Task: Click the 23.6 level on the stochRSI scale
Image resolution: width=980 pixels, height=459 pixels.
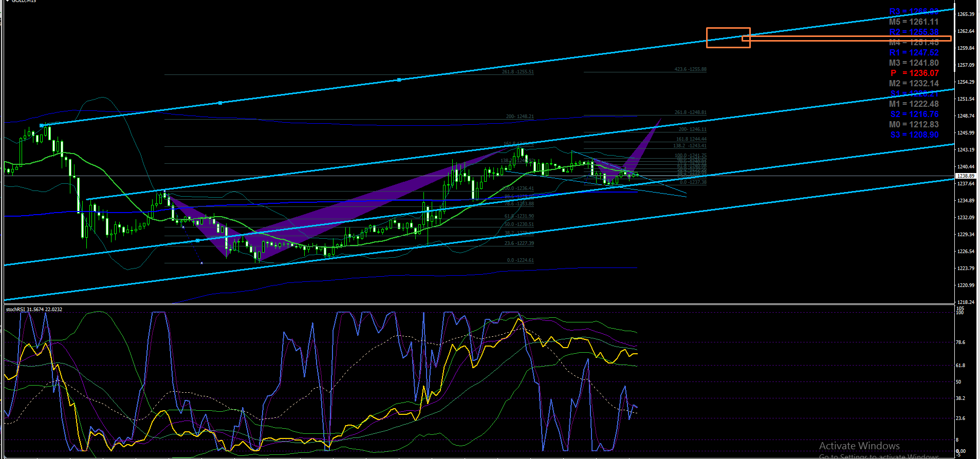Action: point(960,418)
